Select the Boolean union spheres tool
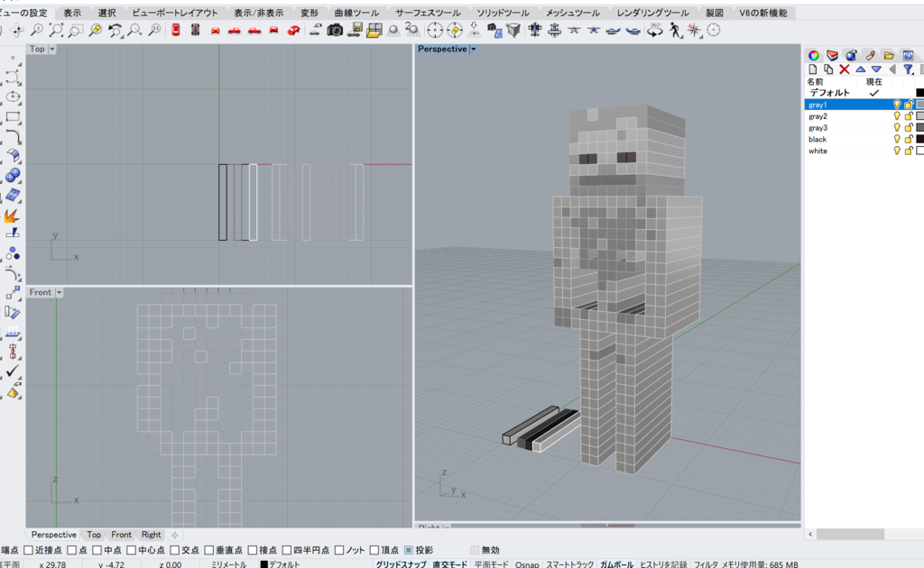Image resolution: width=924 pixels, height=568 pixels. tap(13, 176)
